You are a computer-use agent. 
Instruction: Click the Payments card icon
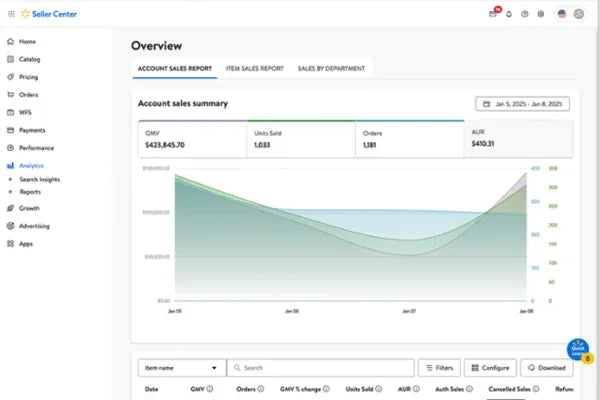(x=10, y=130)
